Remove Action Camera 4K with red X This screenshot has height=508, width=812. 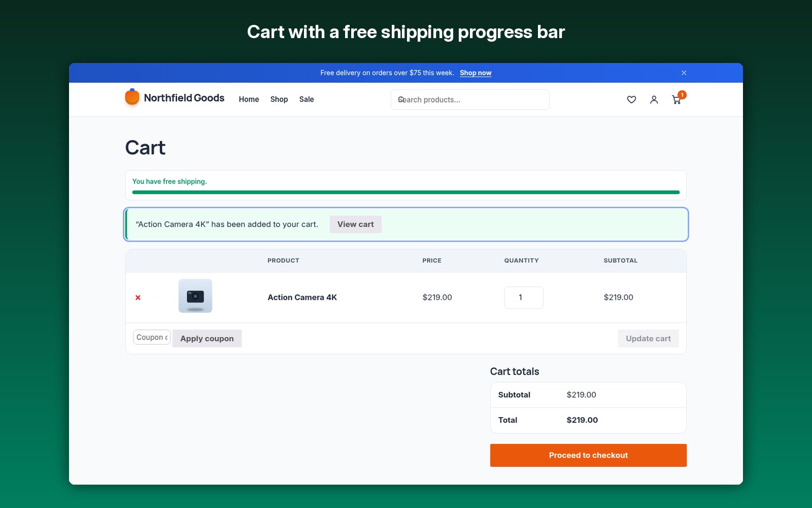[x=138, y=298]
